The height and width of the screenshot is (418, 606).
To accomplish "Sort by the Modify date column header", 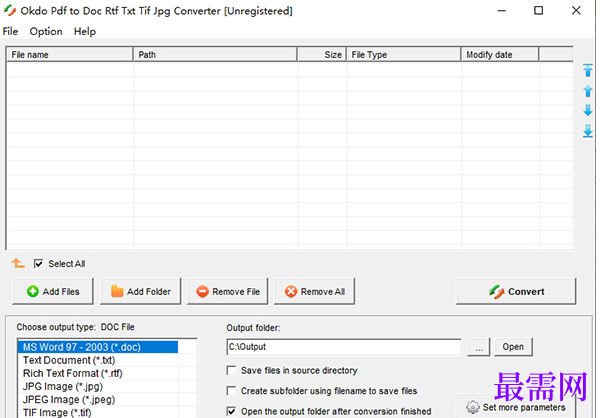I will [500, 54].
